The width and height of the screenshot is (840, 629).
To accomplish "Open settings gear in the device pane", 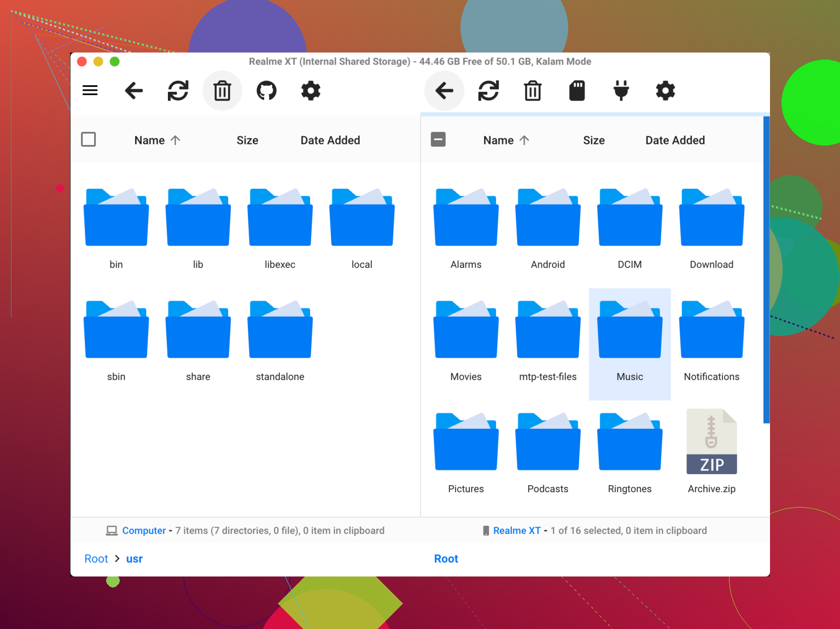I will click(666, 91).
